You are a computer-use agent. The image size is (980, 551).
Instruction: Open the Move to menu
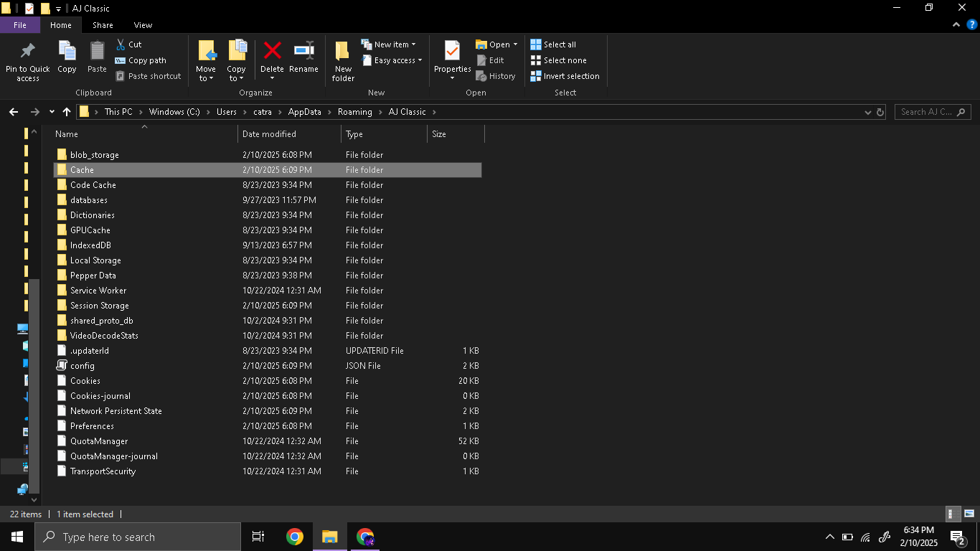click(x=206, y=61)
